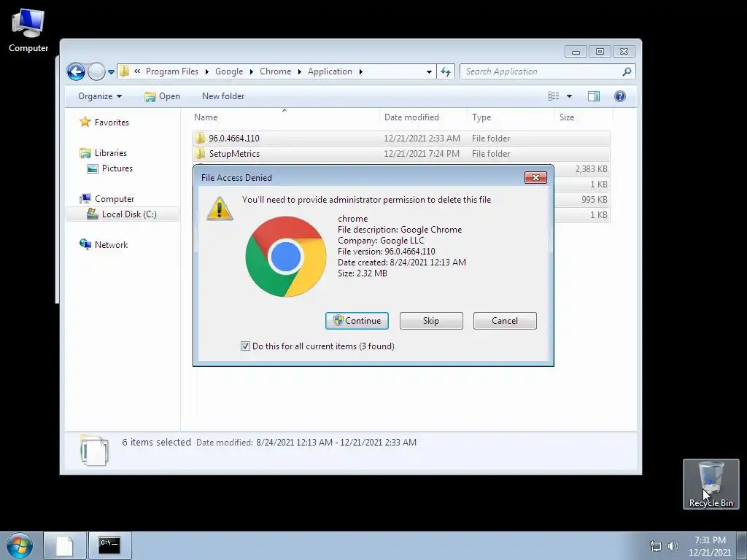Minimize the Explorer window
The image size is (747, 560).
coord(576,52)
